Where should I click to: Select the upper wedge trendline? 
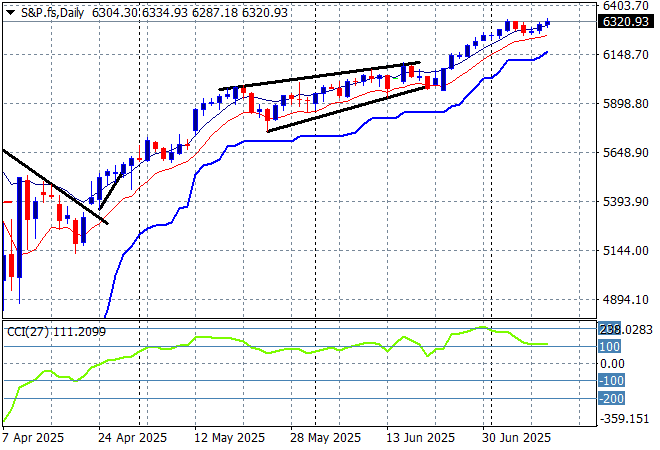(x=319, y=76)
